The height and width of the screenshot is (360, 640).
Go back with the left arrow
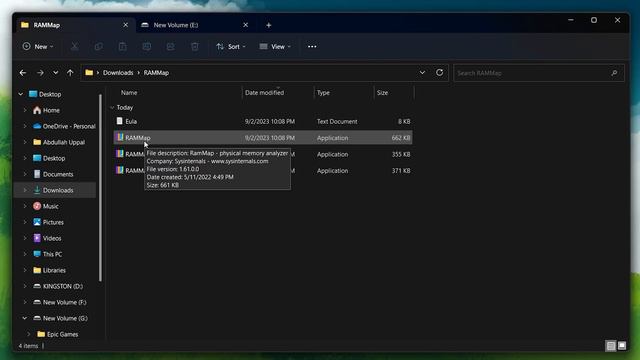[x=23, y=73]
